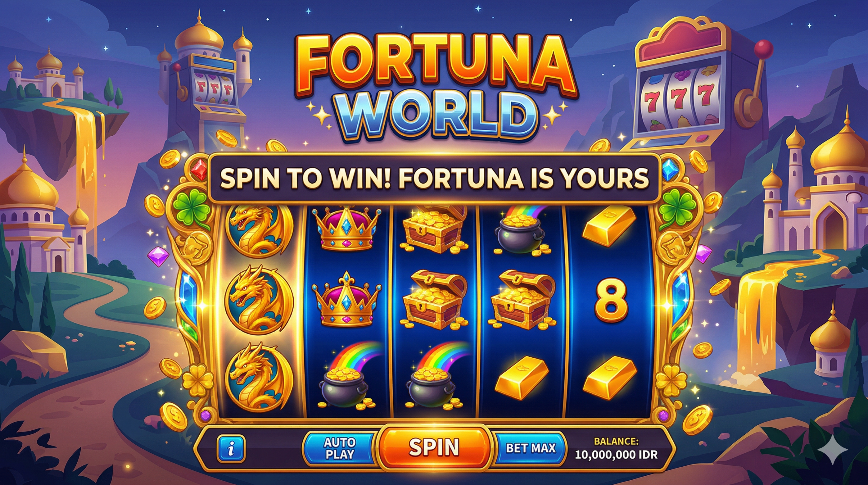The height and width of the screenshot is (485, 868).
Task: Click the top crown symbol
Action: [x=346, y=228]
